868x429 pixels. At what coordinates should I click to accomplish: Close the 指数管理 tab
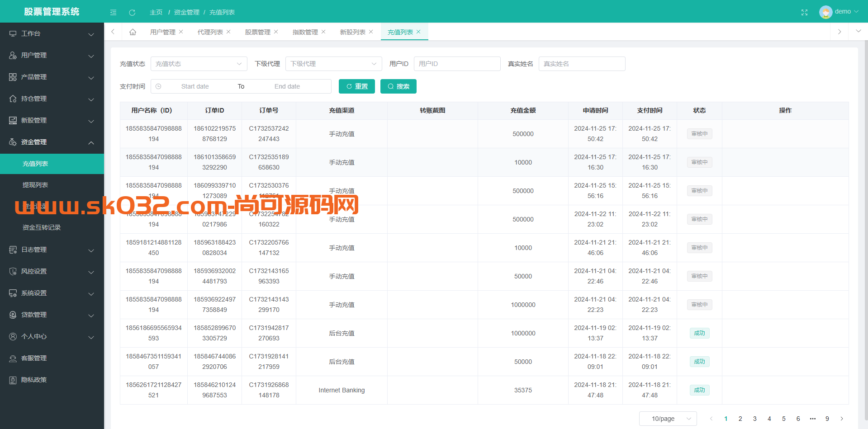click(x=323, y=32)
